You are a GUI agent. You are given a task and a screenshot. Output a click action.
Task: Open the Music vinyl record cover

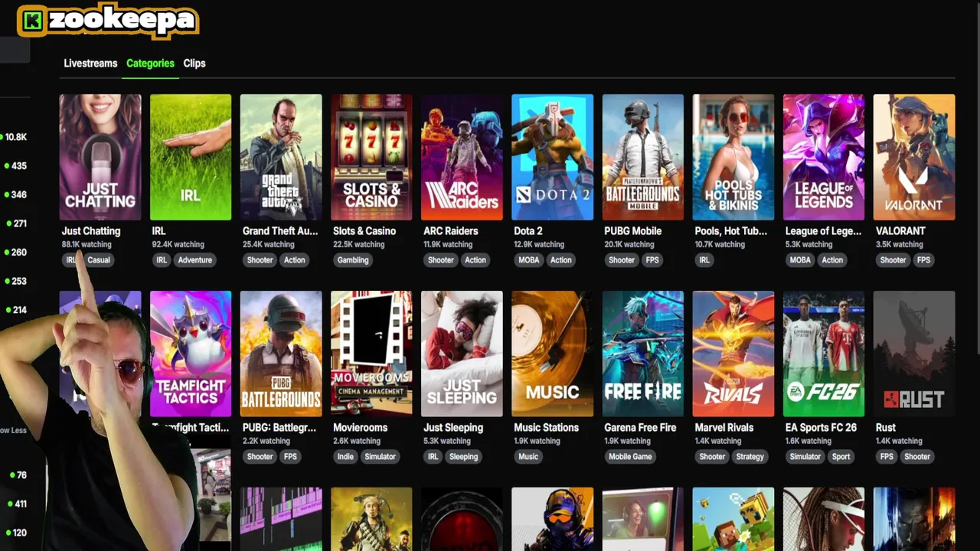click(x=552, y=354)
